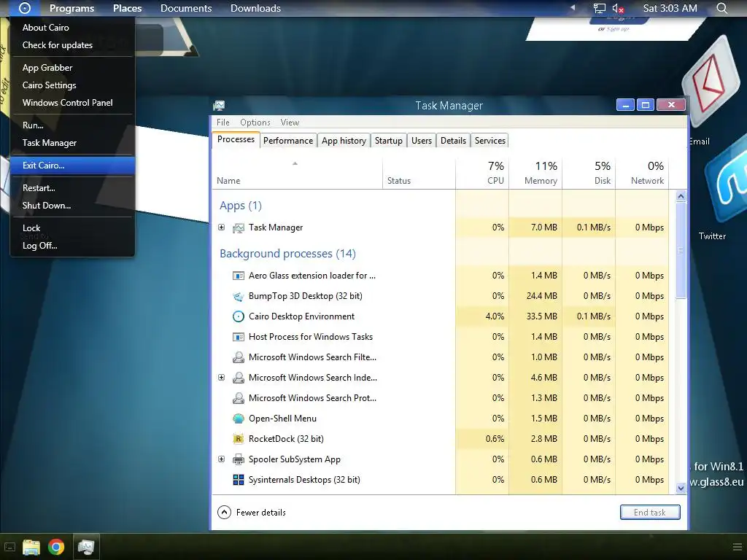Switch to the Startup tab
This screenshot has width=747, height=560.
388,141
